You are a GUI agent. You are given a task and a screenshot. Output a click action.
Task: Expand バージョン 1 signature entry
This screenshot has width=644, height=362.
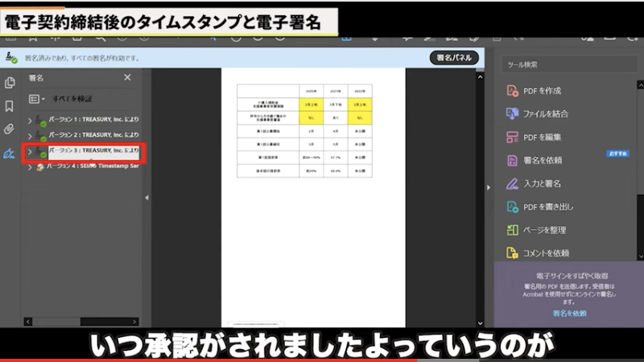(30, 121)
